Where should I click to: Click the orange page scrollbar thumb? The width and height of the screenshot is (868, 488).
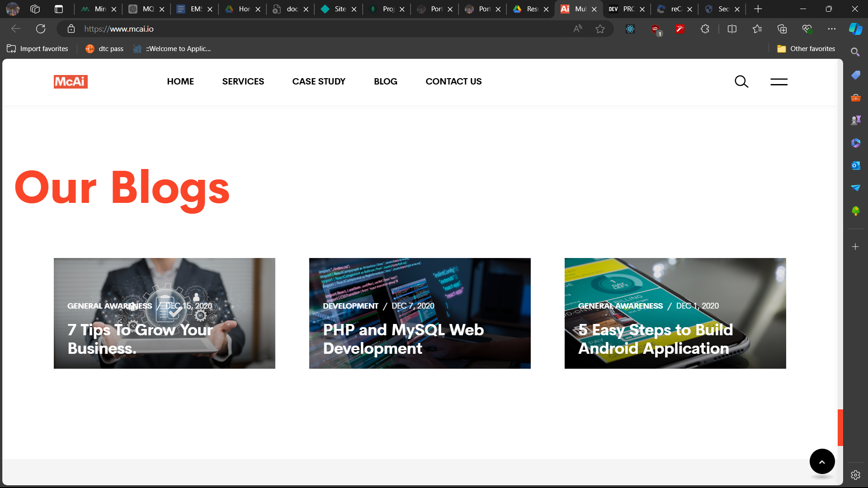[x=840, y=427]
